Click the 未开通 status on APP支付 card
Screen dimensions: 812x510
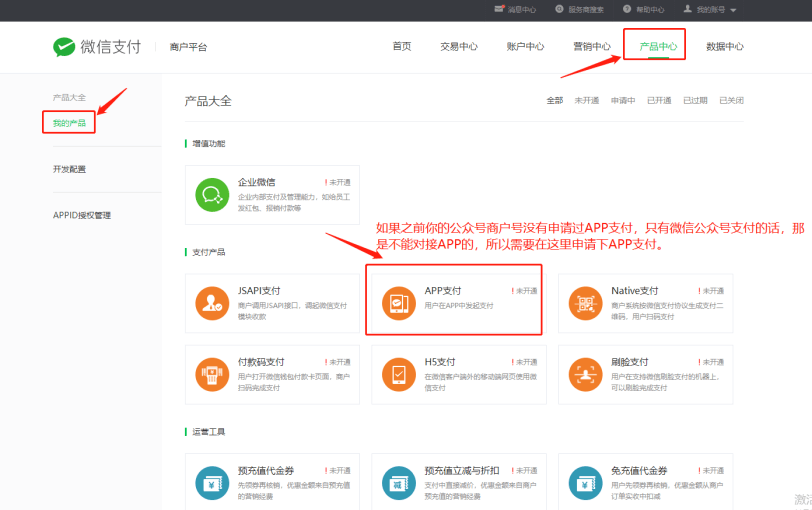(x=525, y=290)
